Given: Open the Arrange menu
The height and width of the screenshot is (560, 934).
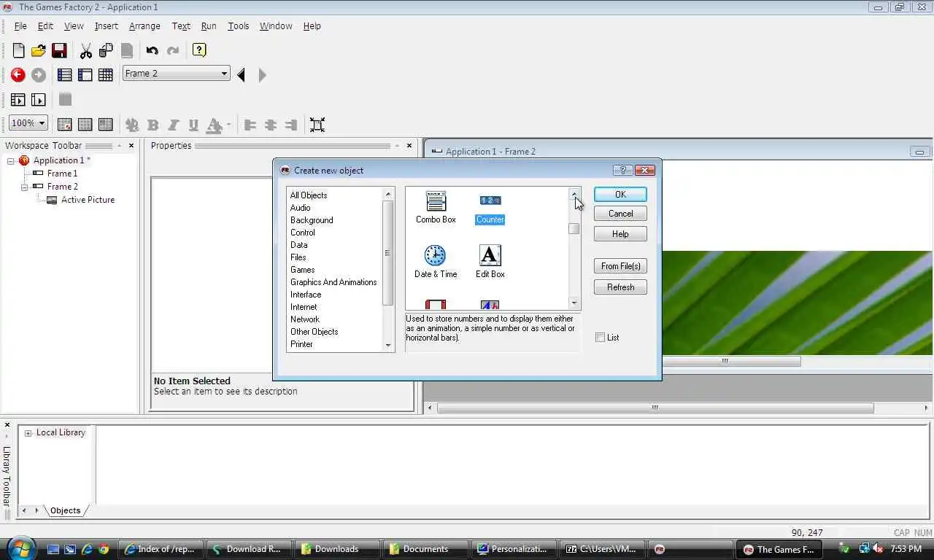Looking at the screenshot, I should pyautogui.click(x=144, y=26).
